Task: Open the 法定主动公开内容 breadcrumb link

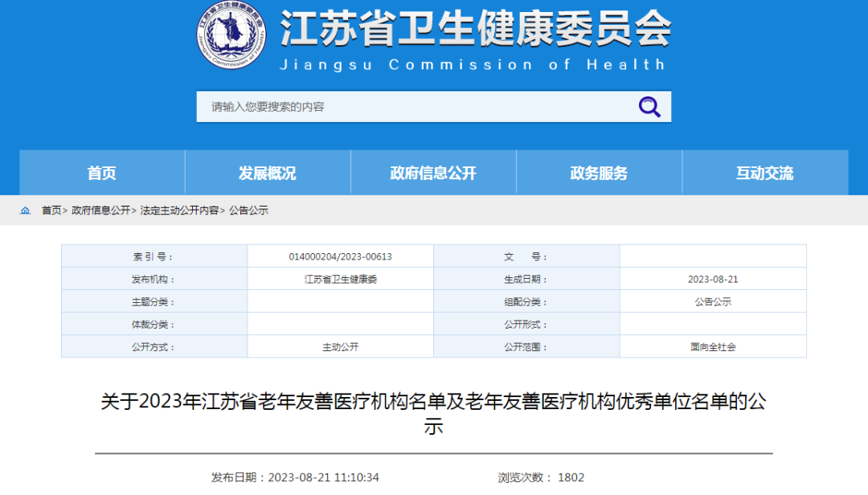Action: coord(179,211)
